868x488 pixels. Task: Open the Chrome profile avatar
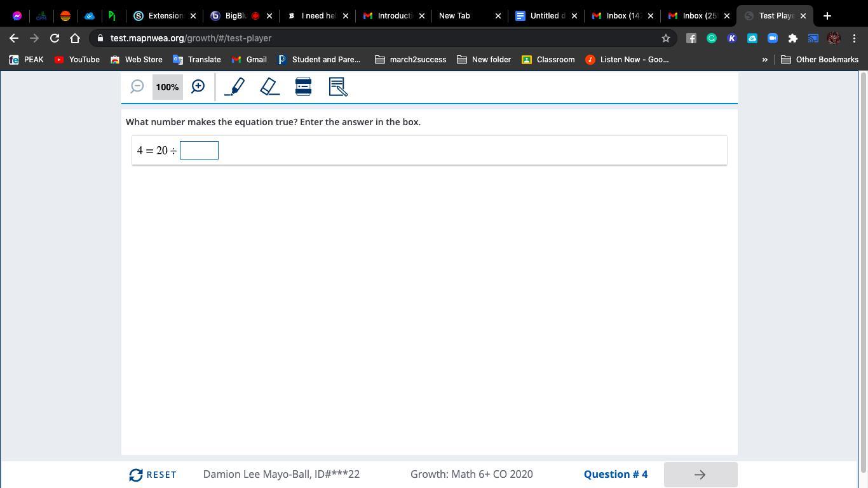point(834,38)
